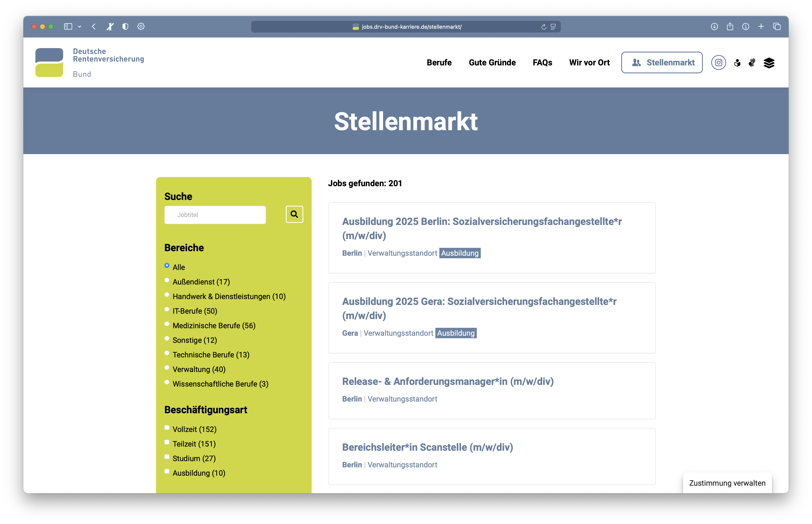This screenshot has width=812, height=524.
Task: Open the Wir vor Ort menu item
Action: pos(589,63)
